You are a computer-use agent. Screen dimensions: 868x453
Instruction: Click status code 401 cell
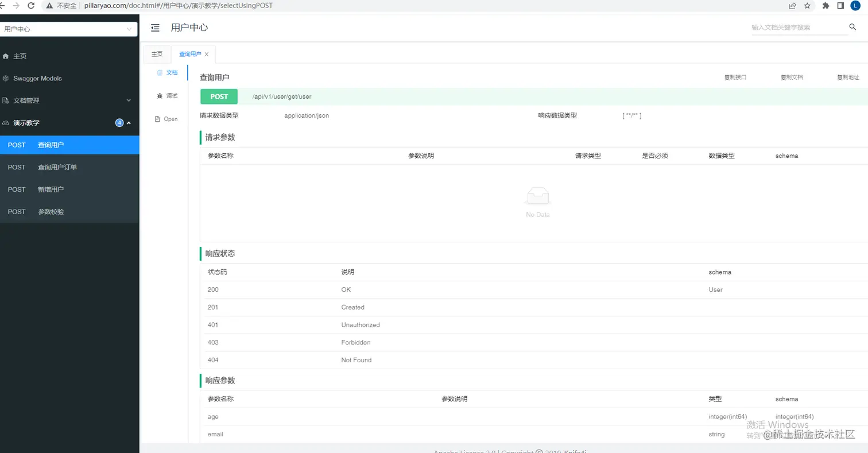coord(213,325)
